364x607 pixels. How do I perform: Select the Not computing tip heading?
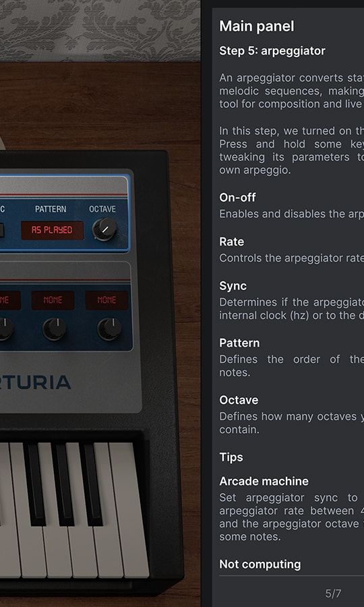coord(260,565)
